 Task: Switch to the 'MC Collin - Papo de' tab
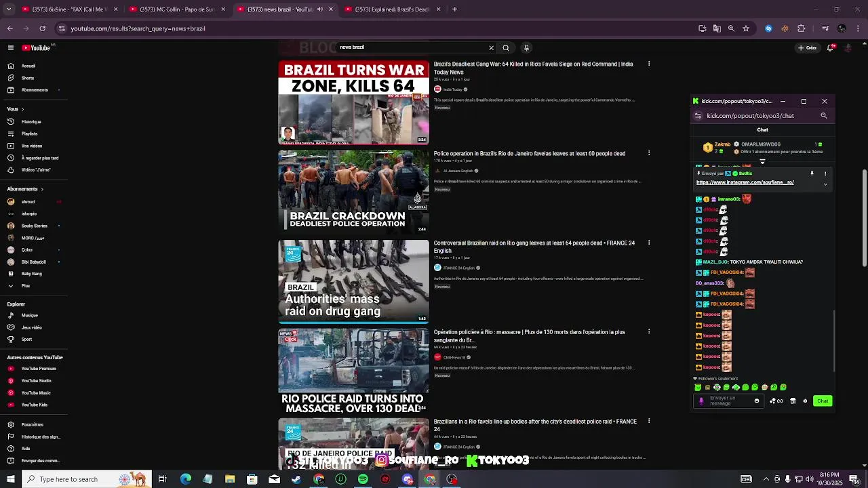coord(176,9)
